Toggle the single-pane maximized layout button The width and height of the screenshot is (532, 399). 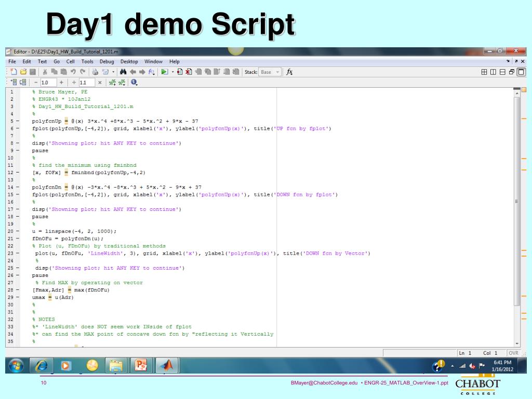(x=521, y=72)
